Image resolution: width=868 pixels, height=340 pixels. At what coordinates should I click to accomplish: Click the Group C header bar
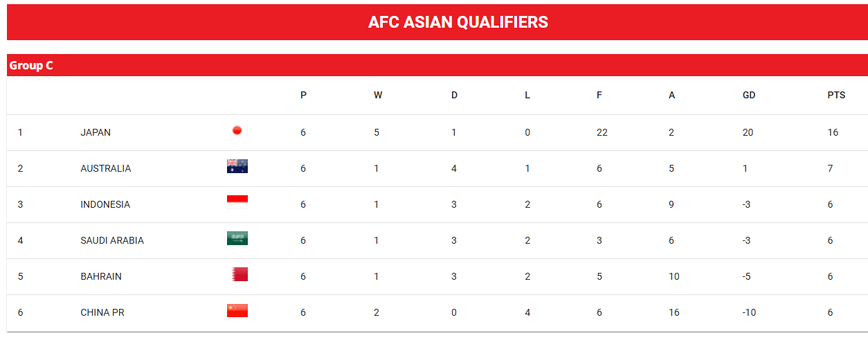437,66
